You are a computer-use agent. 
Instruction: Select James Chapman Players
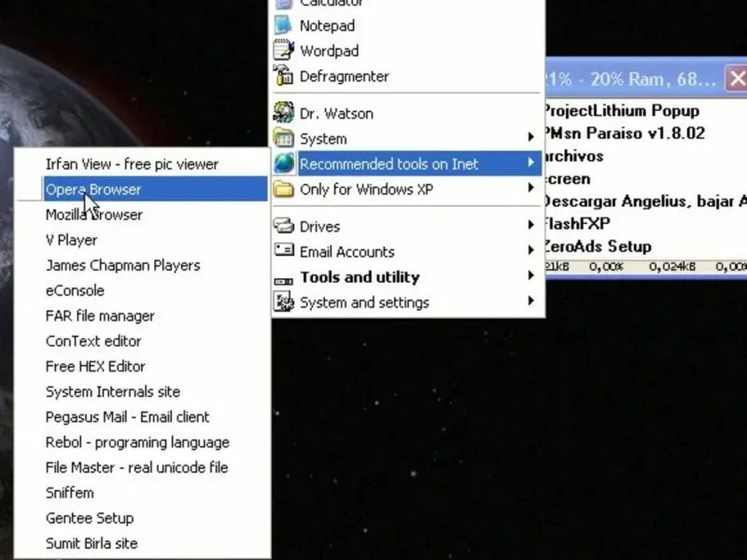click(x=143, y=265)
